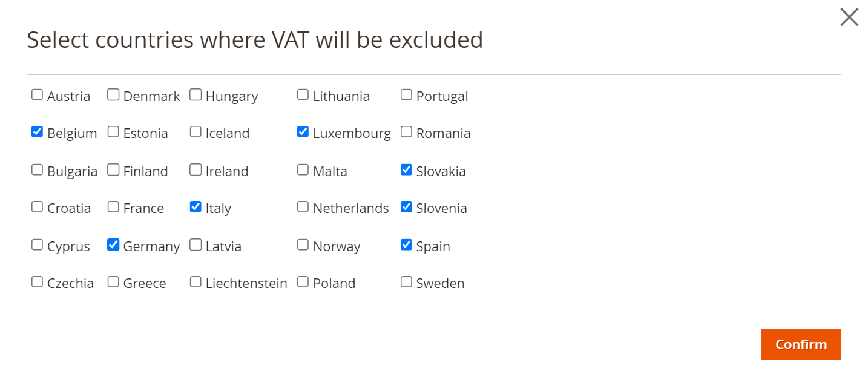Tick the Poland checkbox
This screenshot has width=868, height=374.
click(303, 282)
